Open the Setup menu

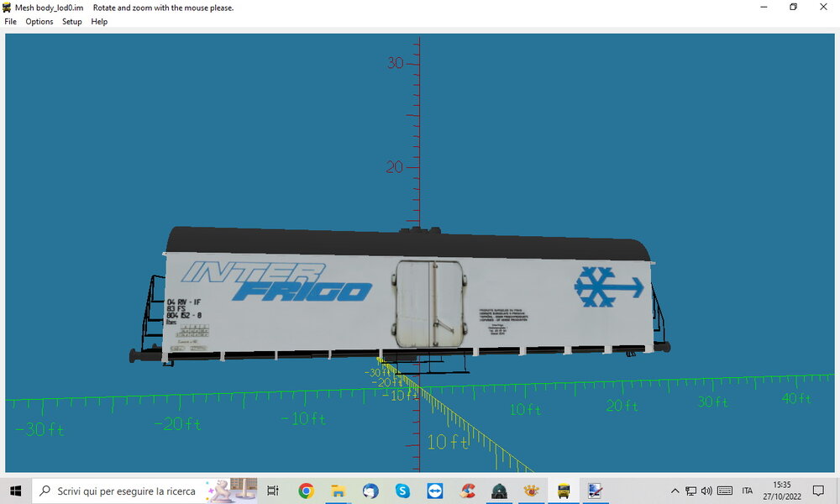click(x=71, y=22)
